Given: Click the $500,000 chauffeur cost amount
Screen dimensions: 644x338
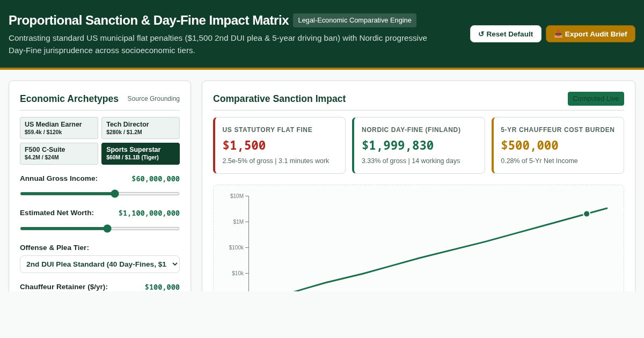Looking at the screenshot, I should tap(530, 145).
